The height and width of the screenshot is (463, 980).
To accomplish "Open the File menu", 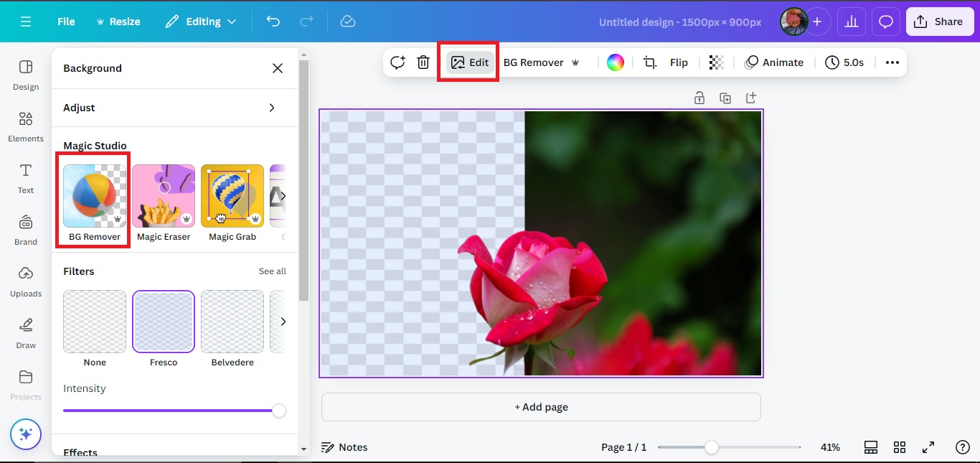I will click(66, 22).
